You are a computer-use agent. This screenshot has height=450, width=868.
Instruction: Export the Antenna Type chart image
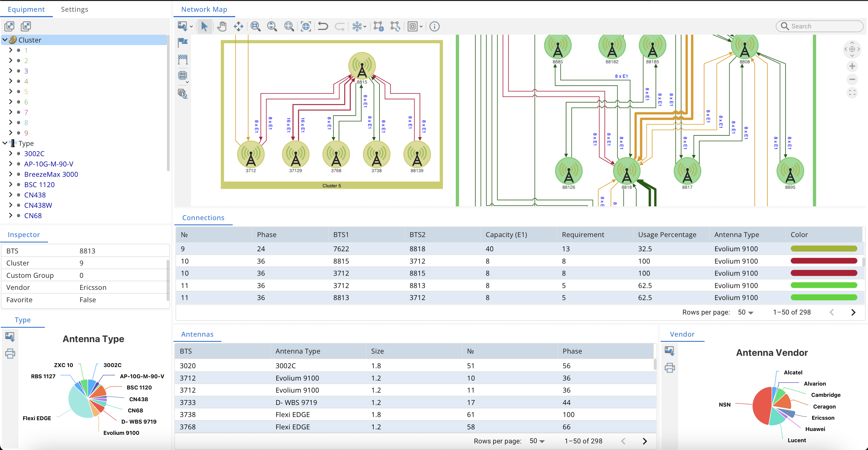(x=10, y=337)
